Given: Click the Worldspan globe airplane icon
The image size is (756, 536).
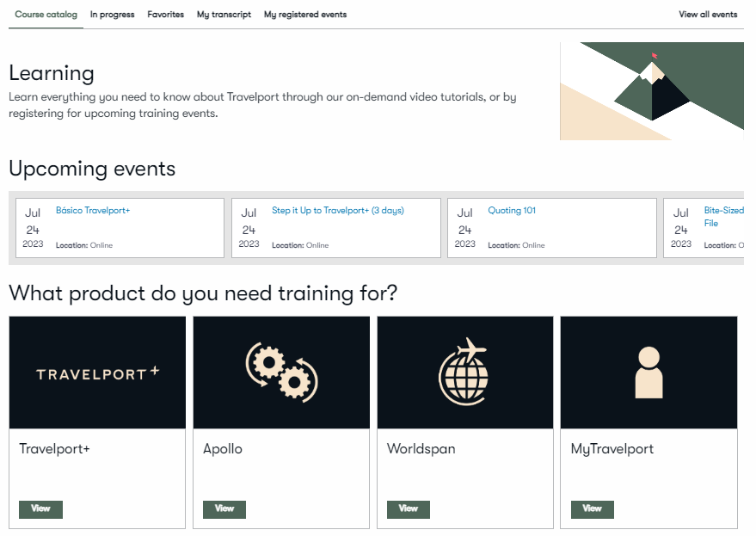Looking at the screenshot, I should tap(464, 372).
